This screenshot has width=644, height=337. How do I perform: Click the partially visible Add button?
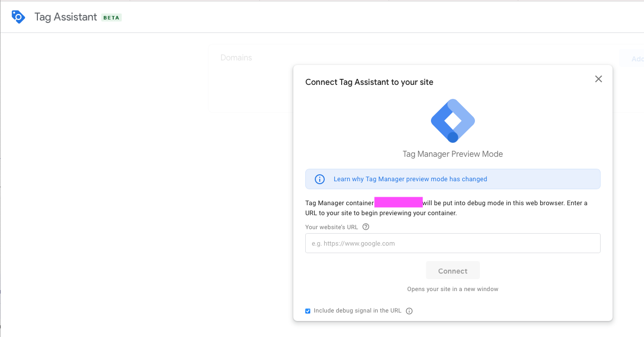[x=636, y=59]
